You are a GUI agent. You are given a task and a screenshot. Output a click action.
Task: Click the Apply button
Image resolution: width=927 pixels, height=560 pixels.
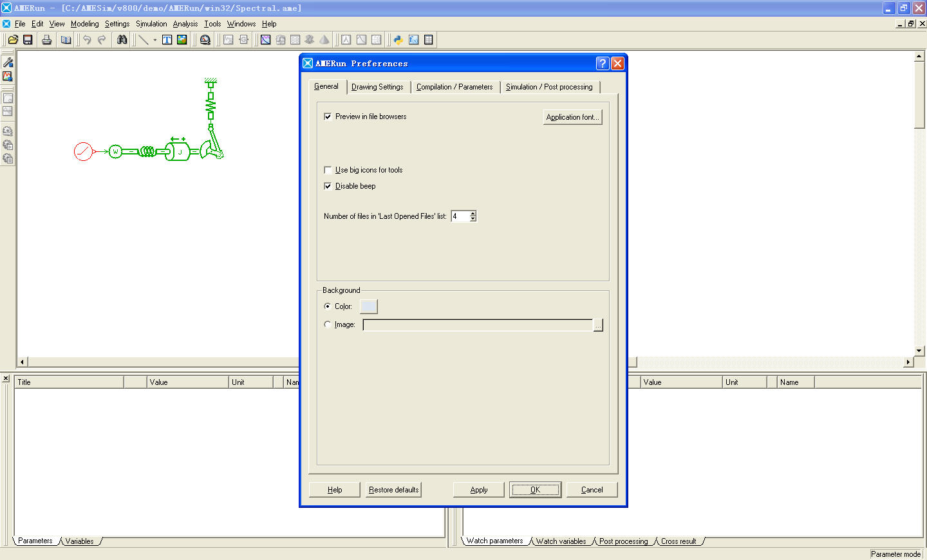[x=479, y=490]
